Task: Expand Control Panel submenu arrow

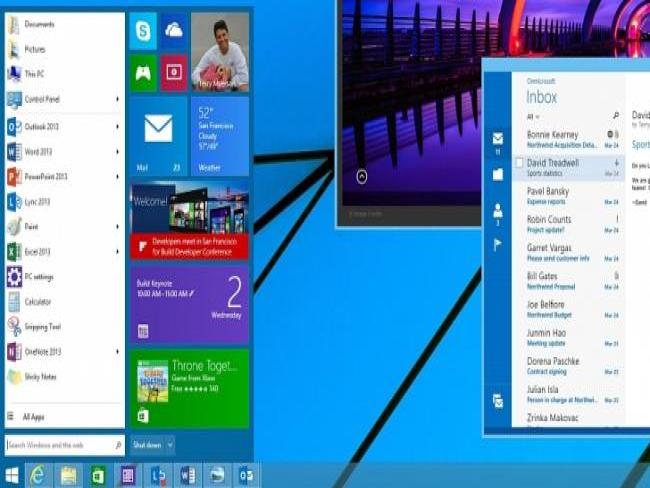Action: tap(118, 99)
